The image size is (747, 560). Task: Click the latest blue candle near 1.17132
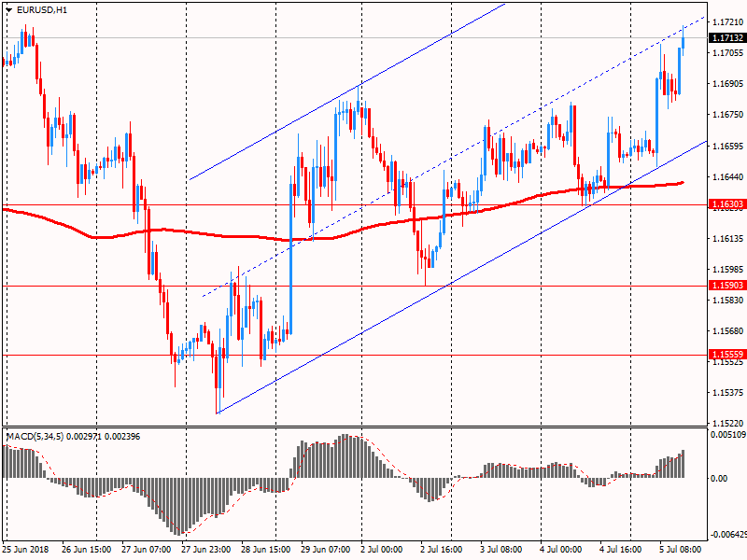pyautogui.click(x=684, y=42)
